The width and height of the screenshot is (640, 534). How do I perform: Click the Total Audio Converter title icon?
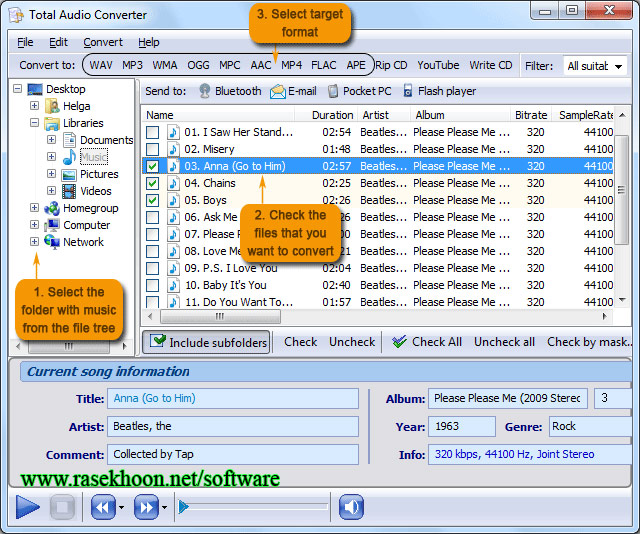(x=16, y=15)
